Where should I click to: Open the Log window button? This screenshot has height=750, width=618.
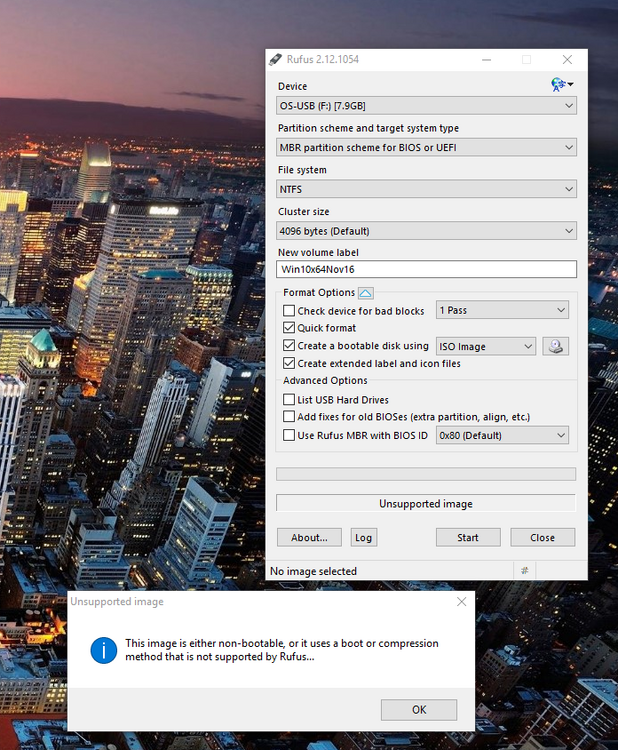click(364, 538)
